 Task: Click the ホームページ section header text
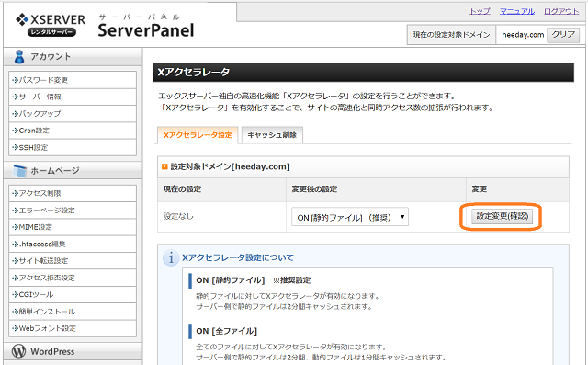(55, 171)
